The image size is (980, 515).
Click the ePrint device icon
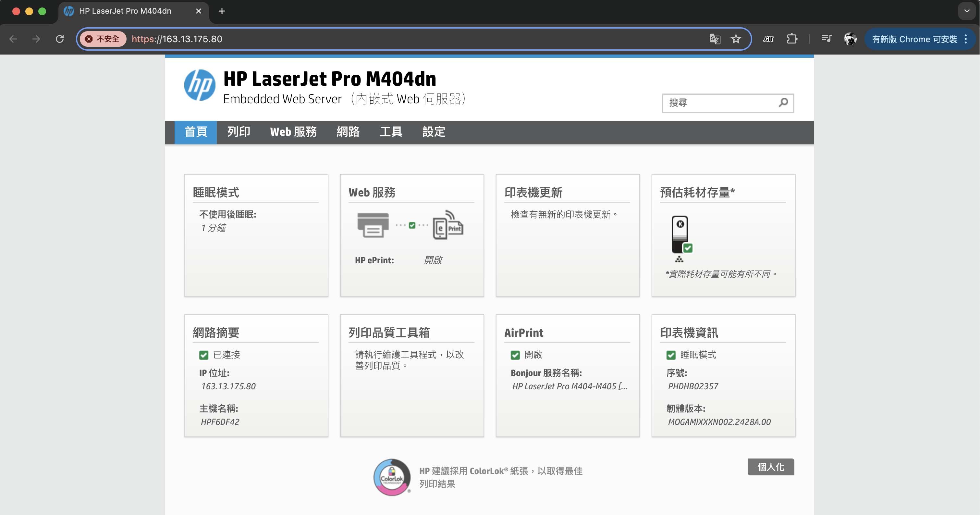[448, 225]
